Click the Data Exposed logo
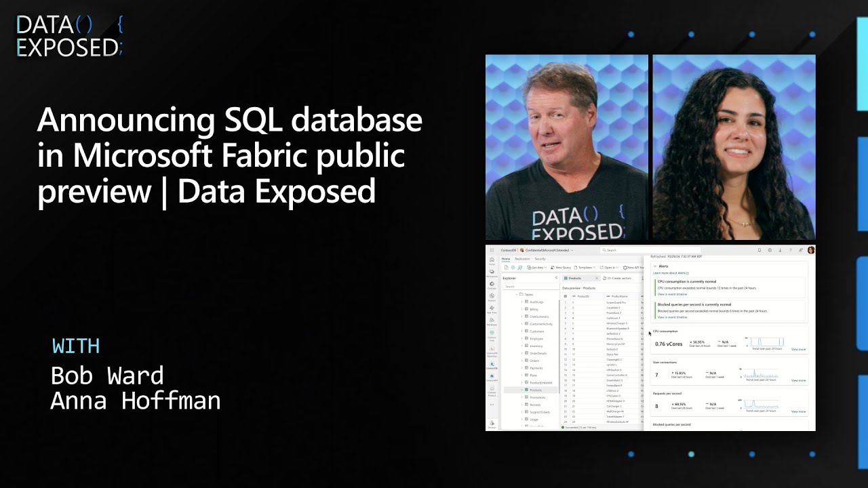Screen dimensions: 868x488 coord(69,36)
